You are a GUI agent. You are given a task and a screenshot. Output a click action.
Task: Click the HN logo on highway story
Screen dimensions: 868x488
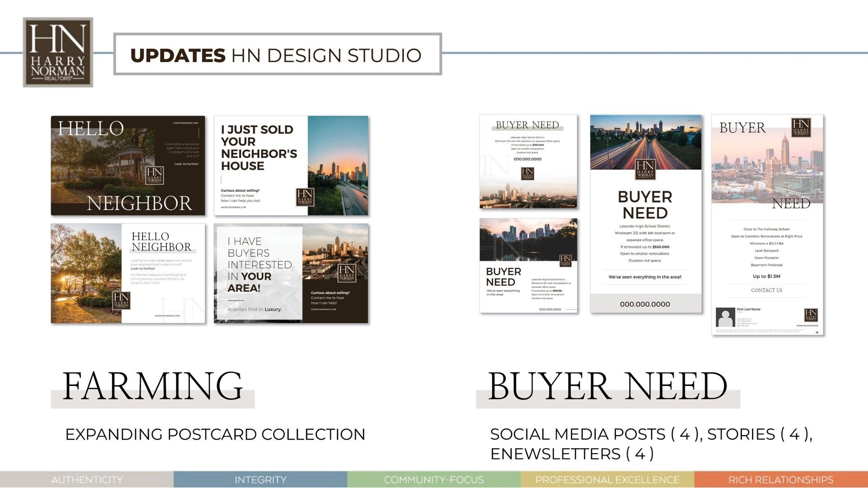[x=645, y=170]
